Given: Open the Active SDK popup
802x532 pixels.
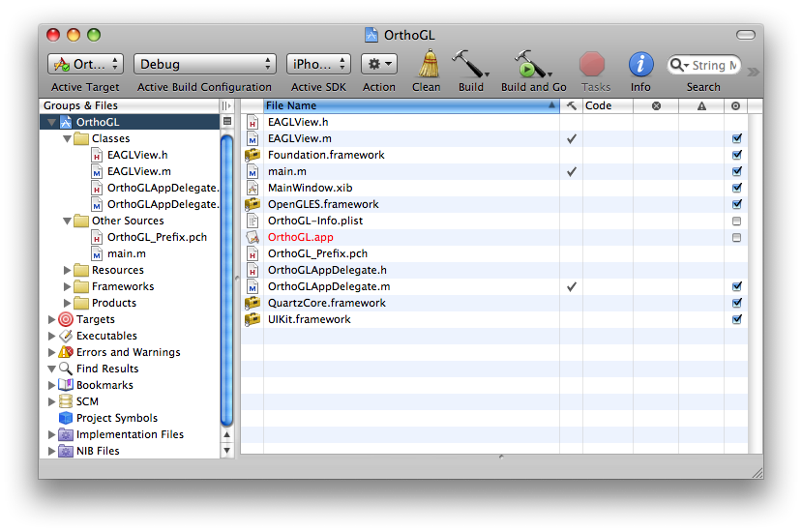Looking at the screenshot, I should click(x=318, y=64).
